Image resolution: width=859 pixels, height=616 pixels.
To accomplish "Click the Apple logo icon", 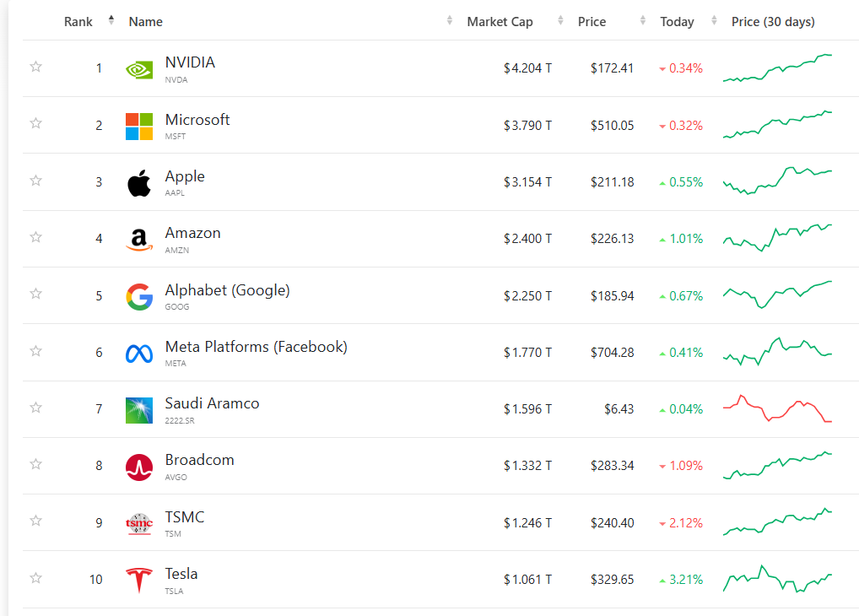I will click(x=139, y=183).
